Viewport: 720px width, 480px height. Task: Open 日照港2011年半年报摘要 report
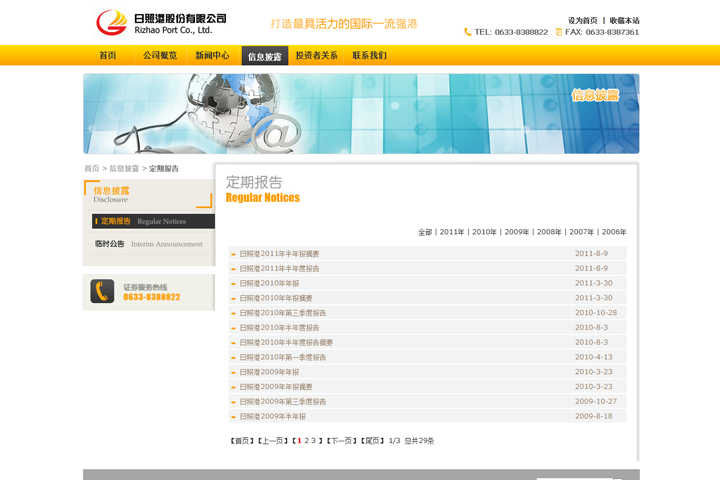pos(279,254)
